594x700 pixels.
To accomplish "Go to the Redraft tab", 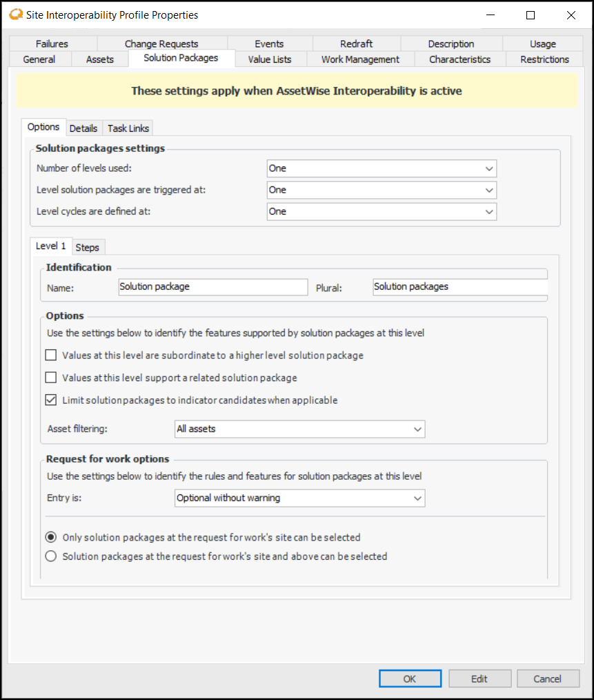I will (356, 43).
